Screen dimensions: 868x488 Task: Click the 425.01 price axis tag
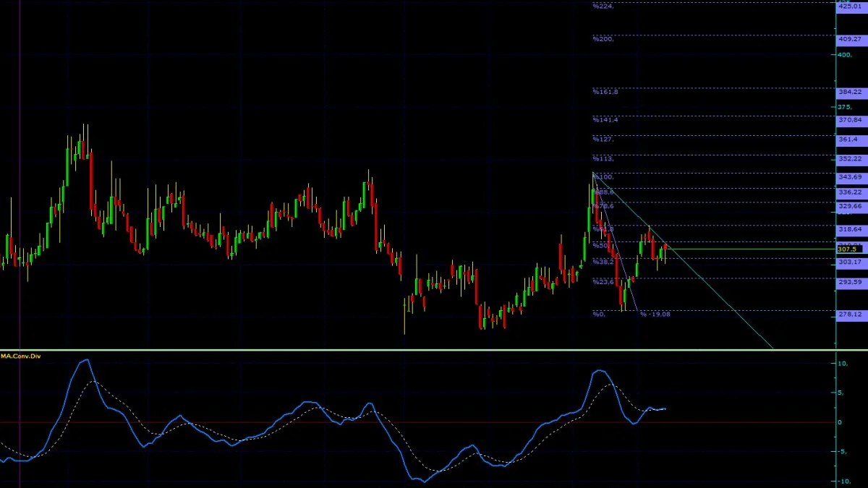click(851, 6)
